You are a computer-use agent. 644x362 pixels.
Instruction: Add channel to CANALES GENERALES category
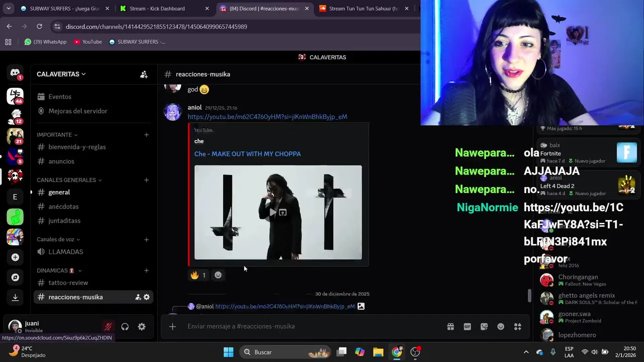coord(146,180)
